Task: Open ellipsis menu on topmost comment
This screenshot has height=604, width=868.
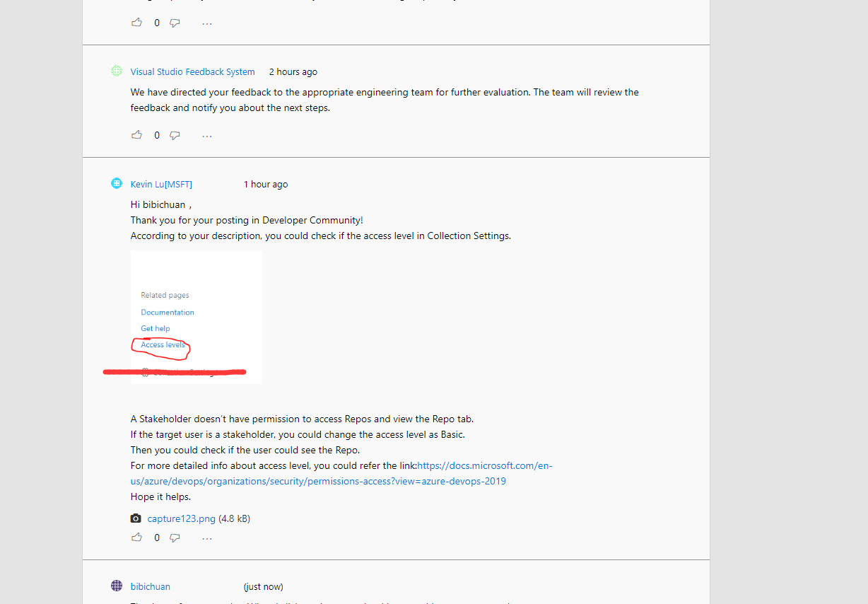Action: (x=207, y=23)
